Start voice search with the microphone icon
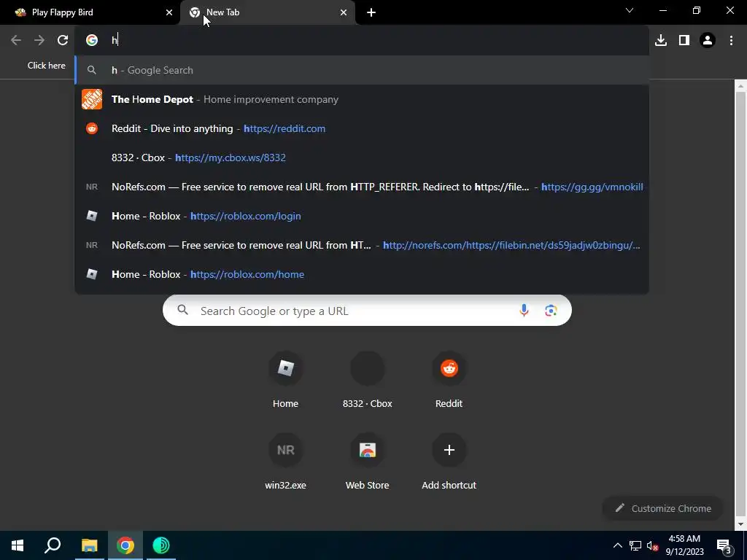The height and width of the screenshot is (560, 747). (524, 311)
